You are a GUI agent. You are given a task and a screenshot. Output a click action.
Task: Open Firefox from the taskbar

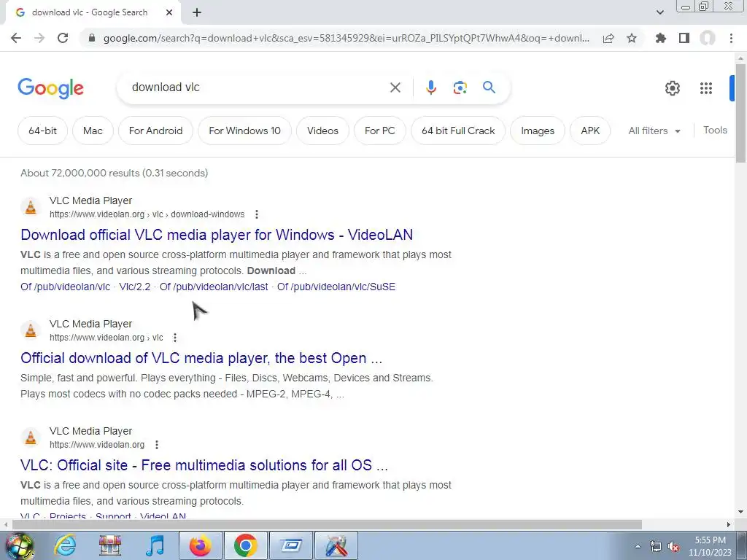coord(200,545)
